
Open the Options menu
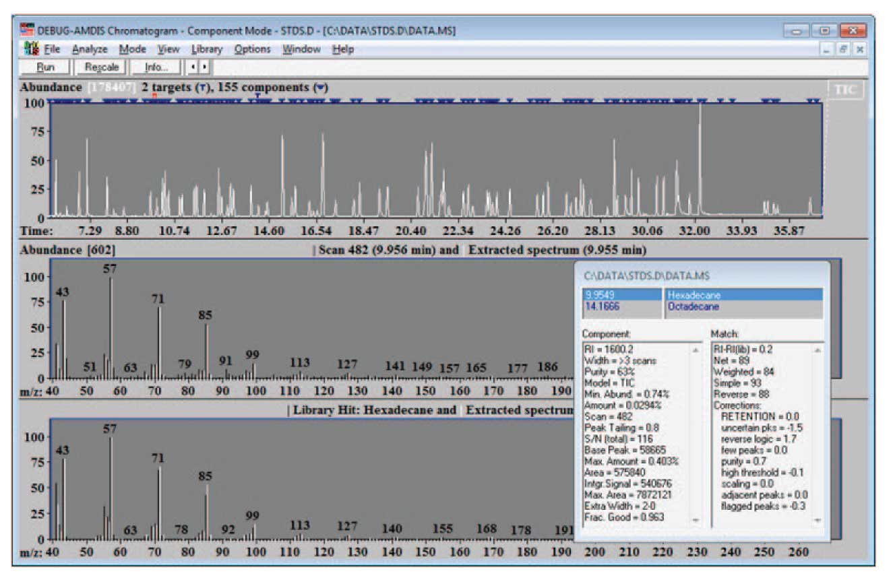pyautogui.click(x=252, y=49)
